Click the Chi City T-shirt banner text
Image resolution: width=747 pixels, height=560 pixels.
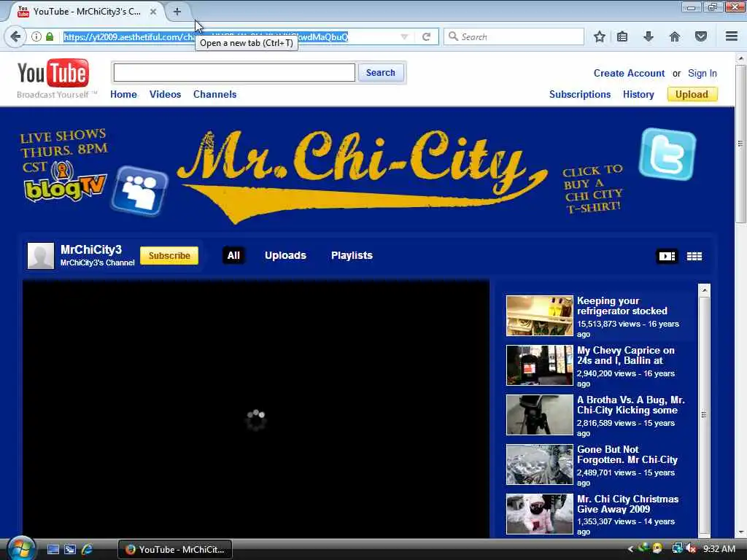click(x=592, y=189)
